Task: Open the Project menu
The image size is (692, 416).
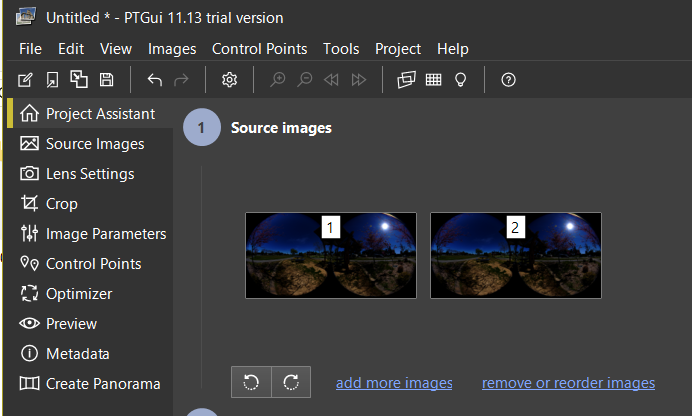Action: pyautogui.click(x=398, y=49)
